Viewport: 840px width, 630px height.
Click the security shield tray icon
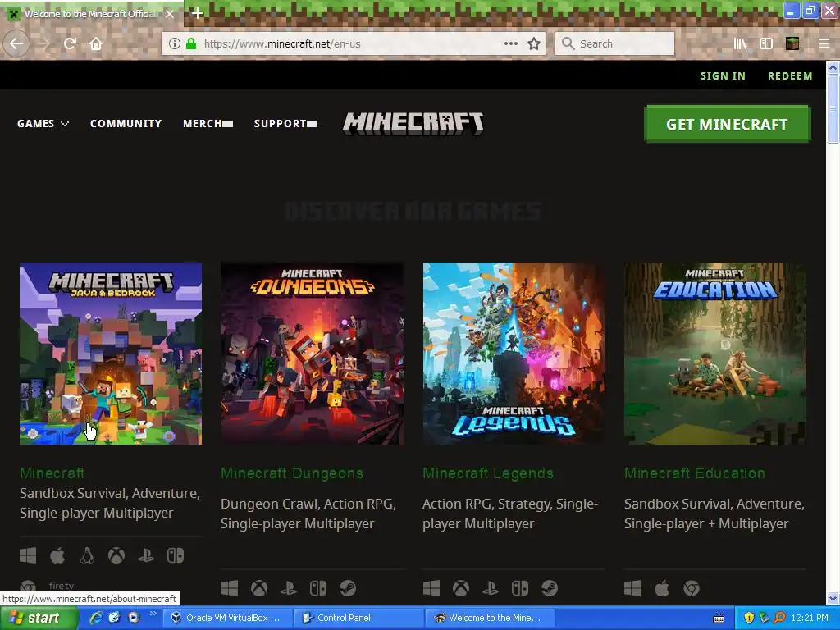click(x=749, y=618)
